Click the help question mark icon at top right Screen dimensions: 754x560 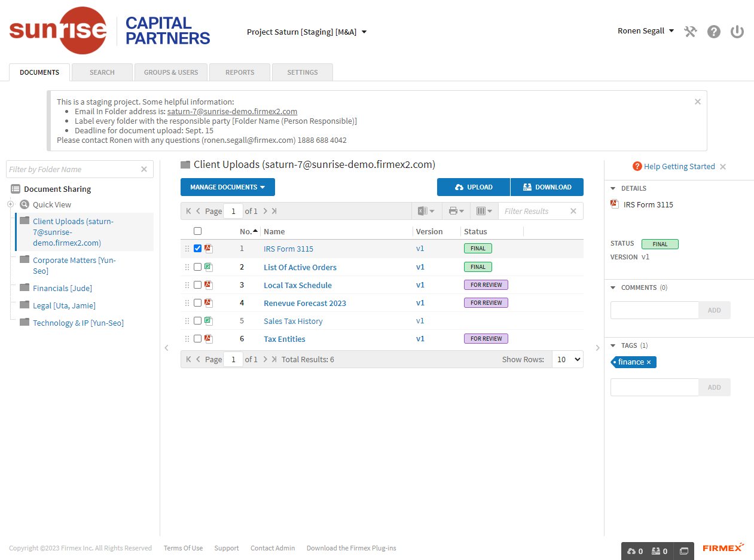714,31
